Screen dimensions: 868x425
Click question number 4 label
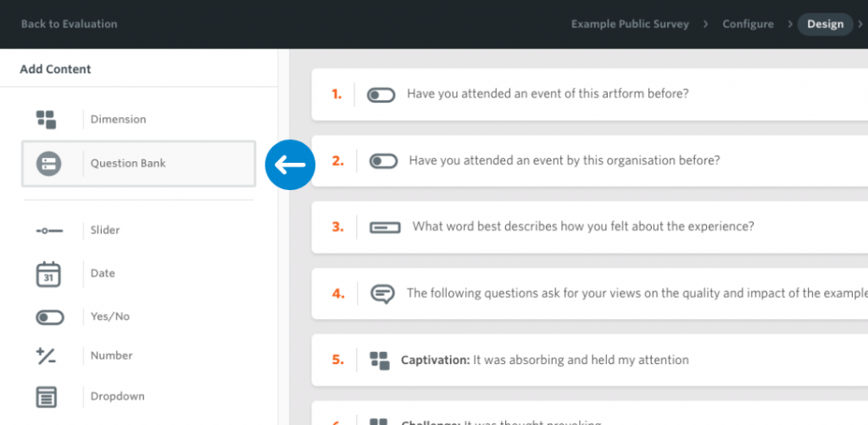pyautogui.click(x=337, y=294)
